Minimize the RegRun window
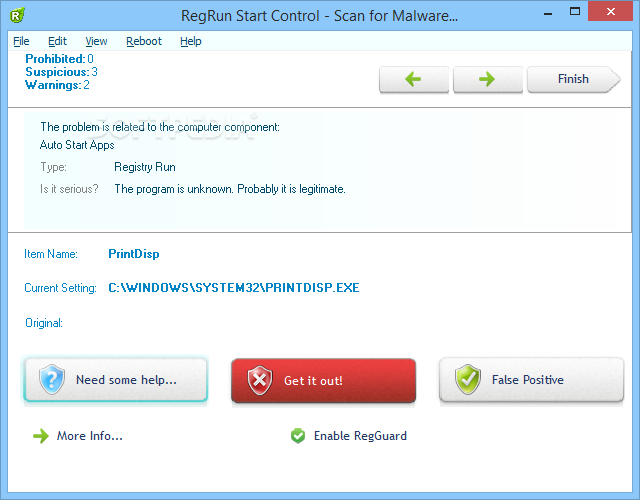640x500 pixels. 548,12
